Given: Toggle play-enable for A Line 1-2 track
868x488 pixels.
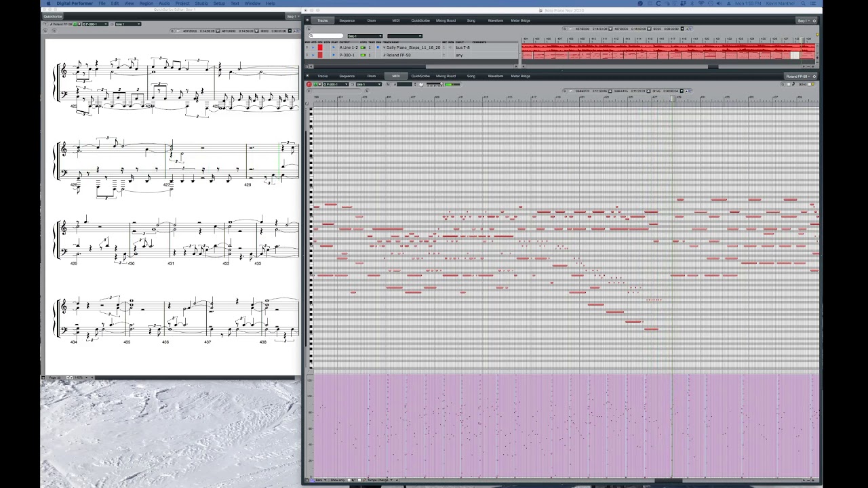Looking at the screenshot, I should 334,47.
